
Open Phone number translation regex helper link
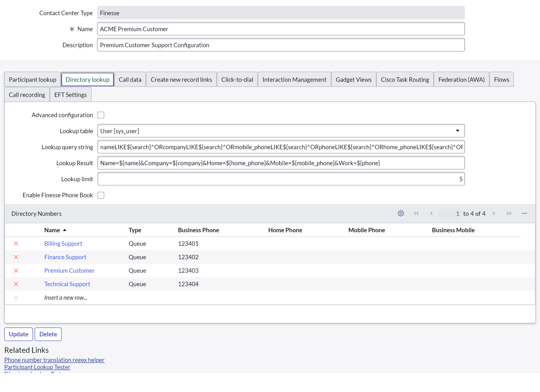point(54,360)
